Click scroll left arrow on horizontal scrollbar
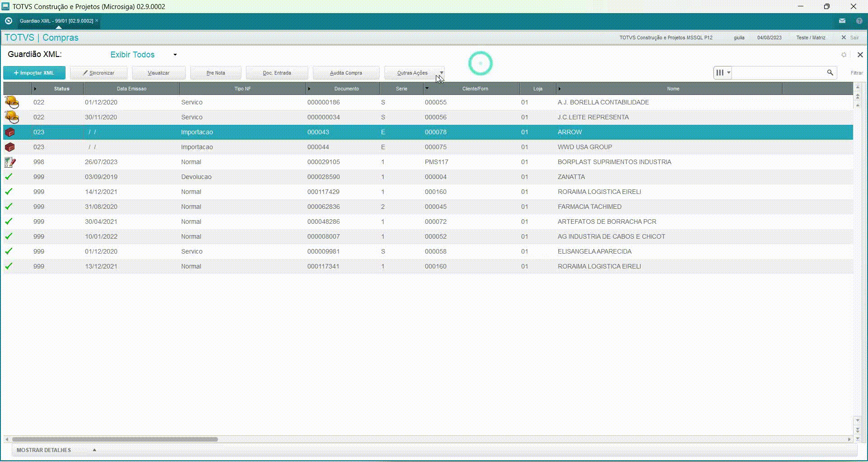 click(7, 439)
